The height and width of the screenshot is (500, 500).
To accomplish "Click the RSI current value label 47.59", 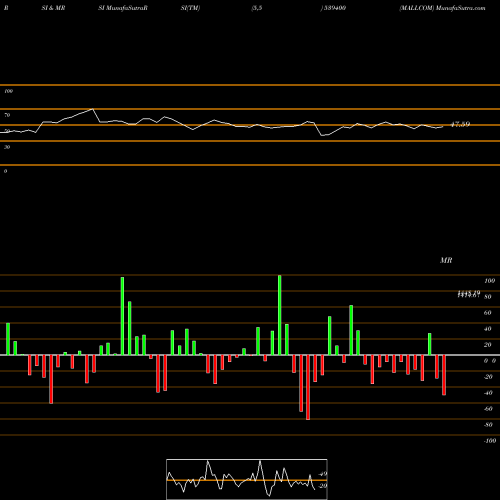I will coord(460,124).
